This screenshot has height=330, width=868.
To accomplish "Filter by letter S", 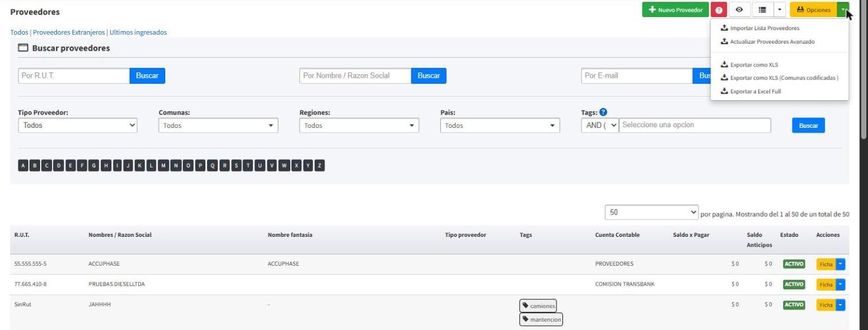I will (x=236, y=166).
